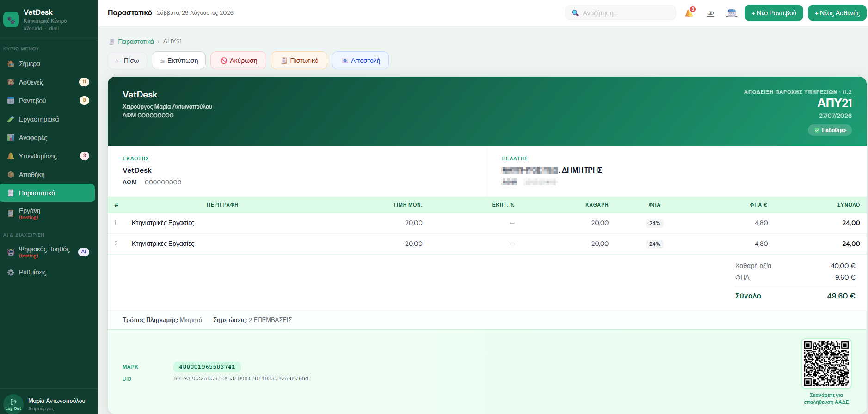Follow the Παραστατικά breadcrumb link

point(136,42)
